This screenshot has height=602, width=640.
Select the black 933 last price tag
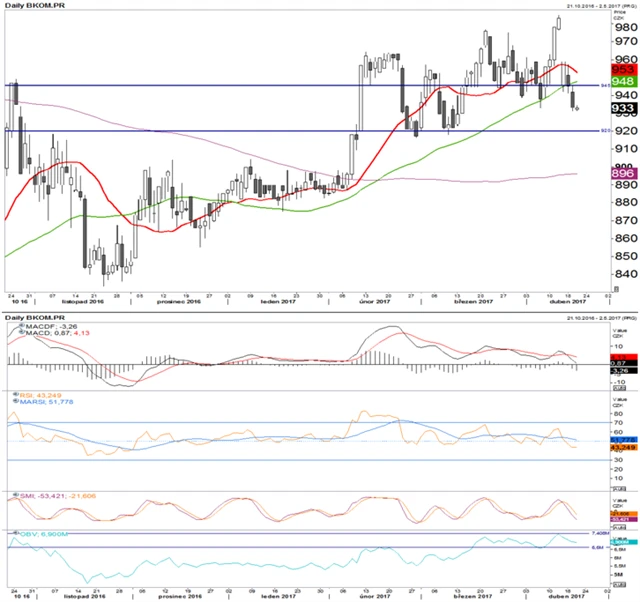620,107
